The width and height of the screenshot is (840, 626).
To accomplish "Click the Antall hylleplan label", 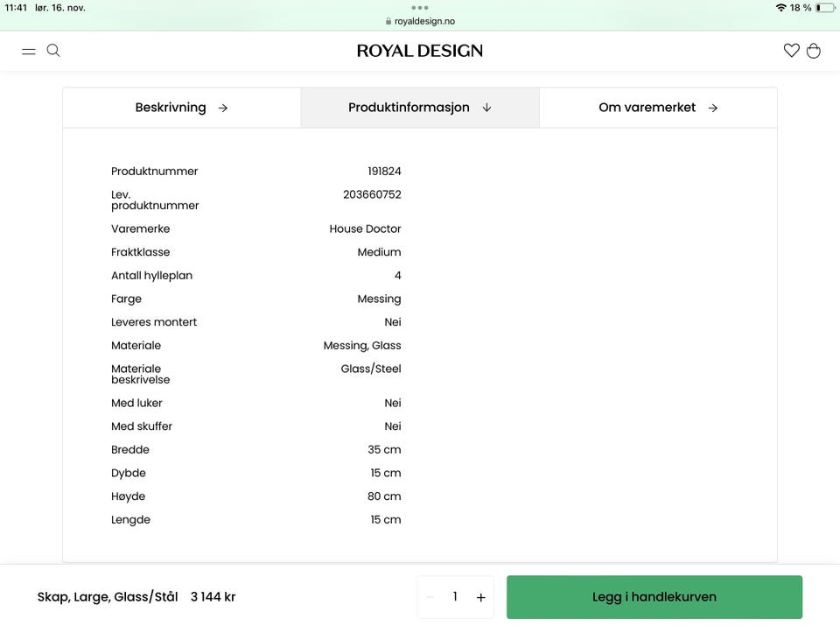I will point(151,276).
